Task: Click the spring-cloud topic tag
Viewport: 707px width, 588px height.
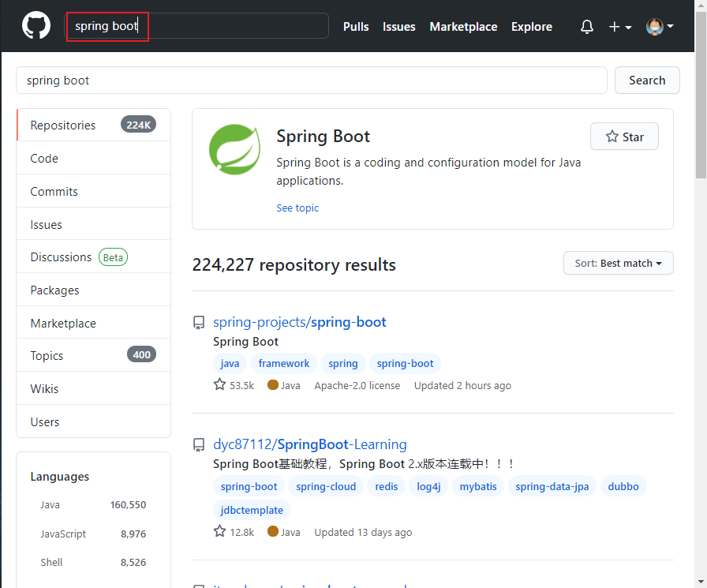Action: [326, 486]
